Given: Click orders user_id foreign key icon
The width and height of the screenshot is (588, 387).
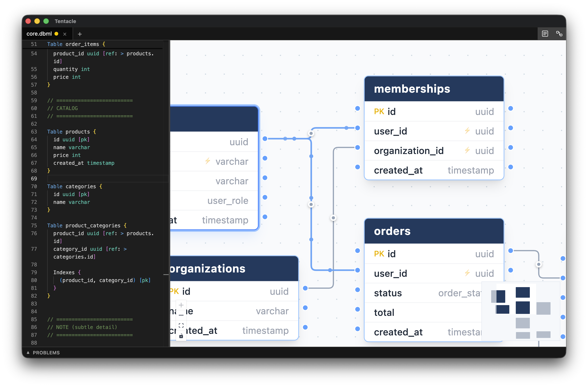Looking at the screenshot, I should pyautogui.click(x=467, y=273).
